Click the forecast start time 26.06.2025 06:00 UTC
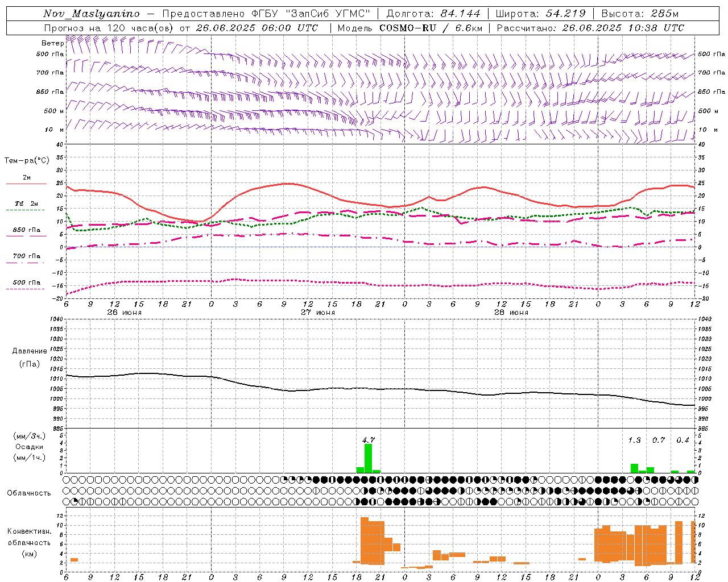Screen dimensions: 728x582 257,28
